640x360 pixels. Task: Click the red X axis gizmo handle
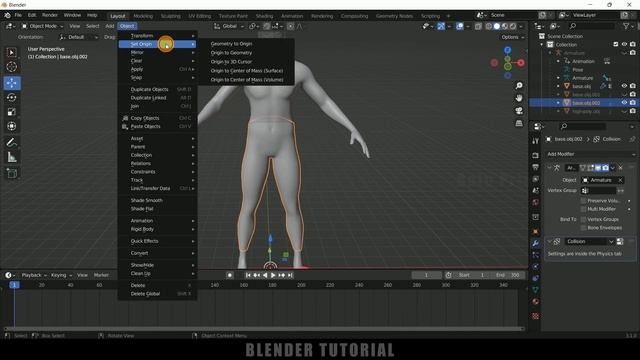click(x=521, y=62)
